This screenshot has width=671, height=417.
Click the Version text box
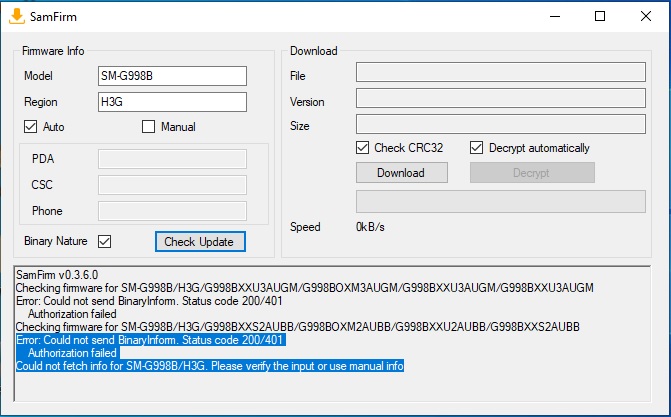[x=501, y=98]
